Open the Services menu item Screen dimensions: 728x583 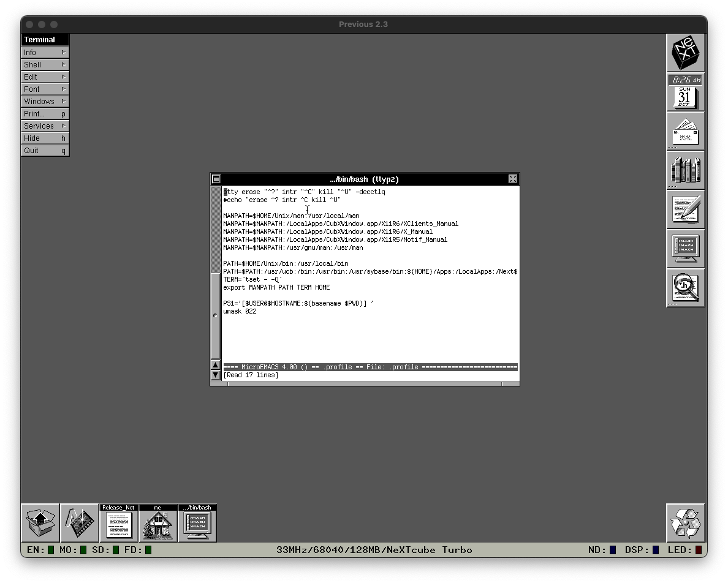pyautogui.click(x=45, y=126)
